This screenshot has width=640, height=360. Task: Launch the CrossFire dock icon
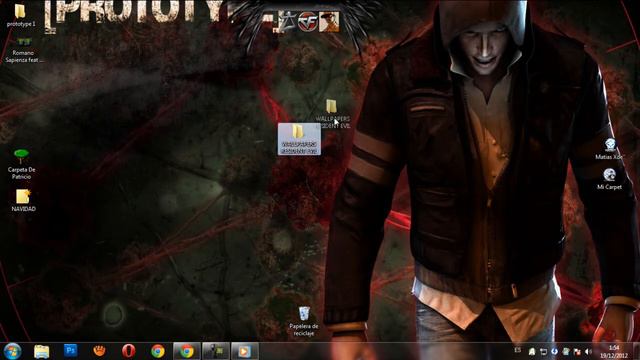click(x=307, y=22)
